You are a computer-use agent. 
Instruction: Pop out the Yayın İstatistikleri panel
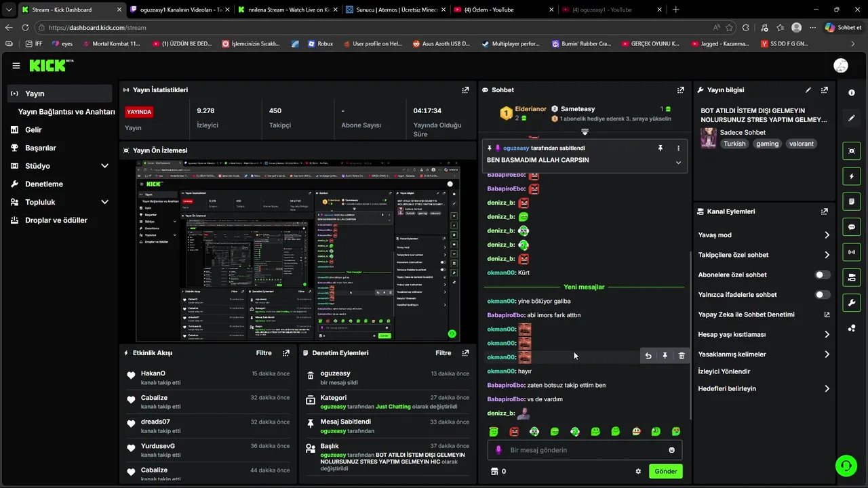point(465,89)
